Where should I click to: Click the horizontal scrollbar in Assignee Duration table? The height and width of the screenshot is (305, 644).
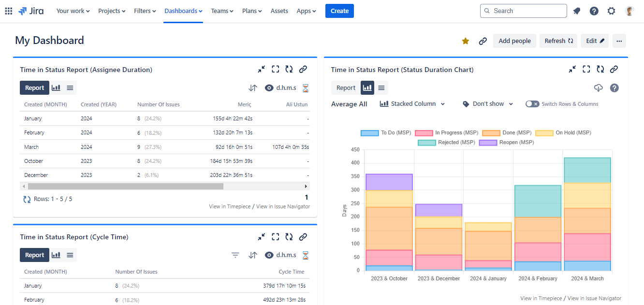pyautogui.click(x=126, y=186)
